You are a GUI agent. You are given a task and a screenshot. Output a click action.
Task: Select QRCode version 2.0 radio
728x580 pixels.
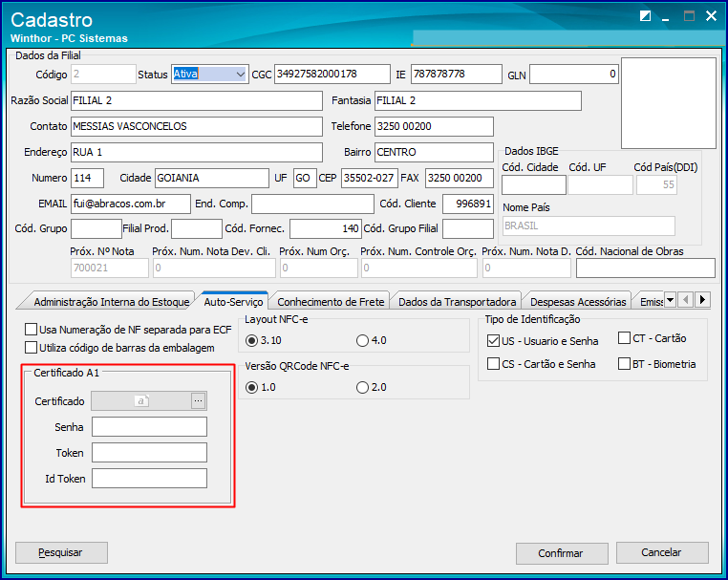(x=363, y=387)
